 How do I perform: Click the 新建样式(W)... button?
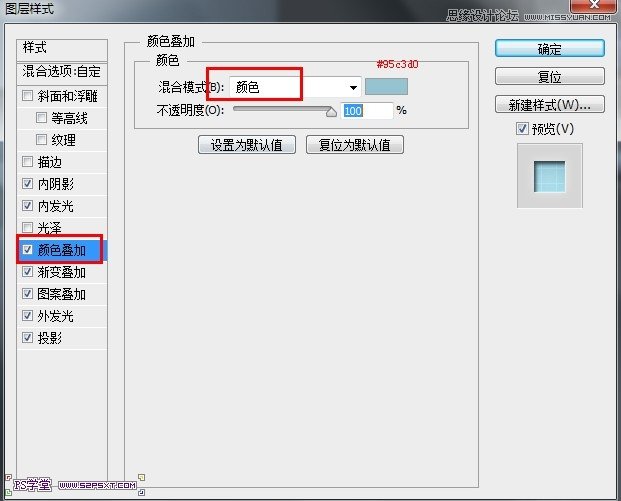[550, 105]
